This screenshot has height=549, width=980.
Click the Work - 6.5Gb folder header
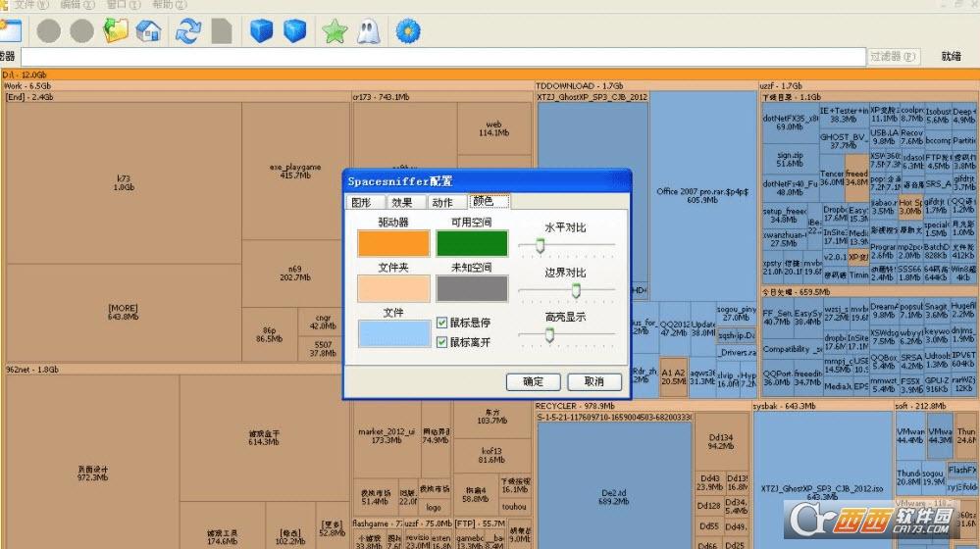coord(267,85)
